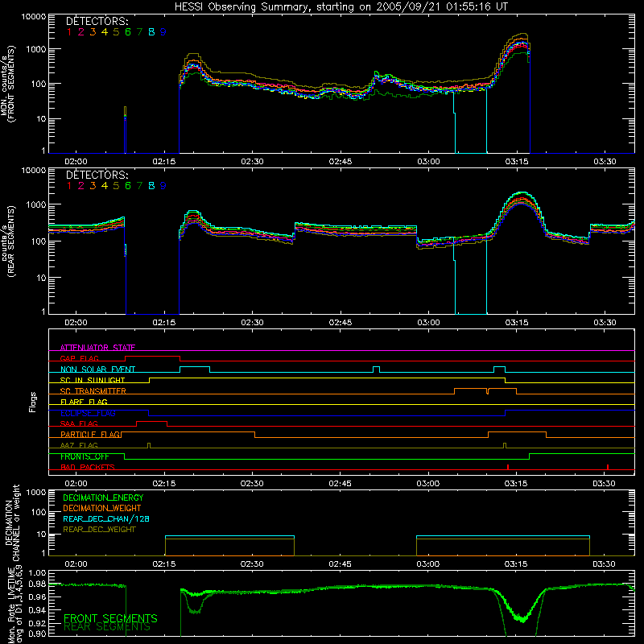Screen dimensions: 644x644
Task: Click 0.98 tick label on livetime axis
Action: click(x=38, y=584)
